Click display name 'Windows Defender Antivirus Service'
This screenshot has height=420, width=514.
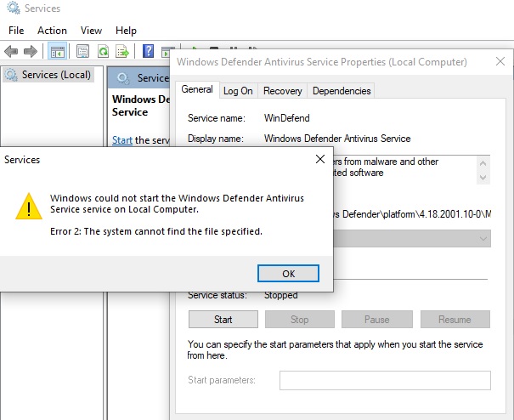pyautogui.click(x=337, y=138)
